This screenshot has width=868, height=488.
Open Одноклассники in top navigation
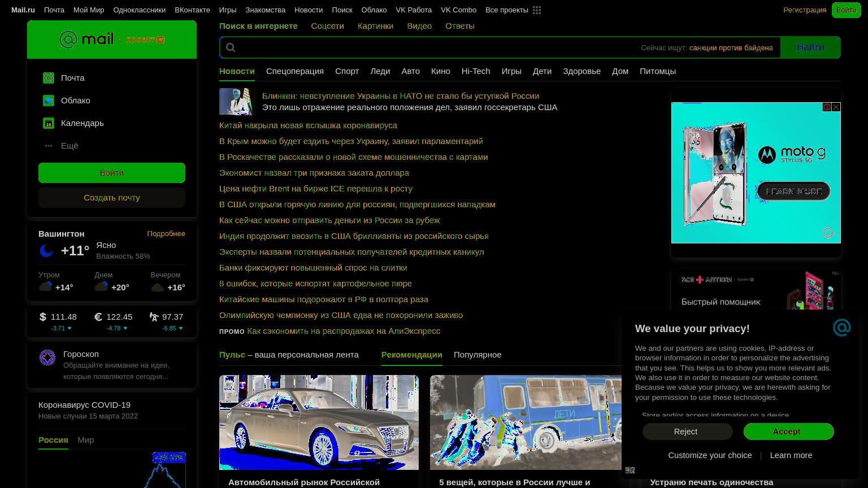coord(139,10)
